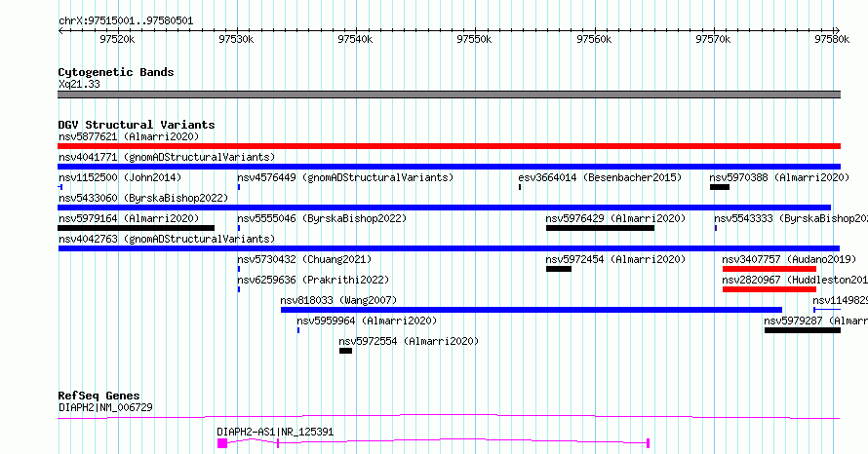Click the nsv5433060 (ByrskaBishop2022) label

(x=143, y=198)
